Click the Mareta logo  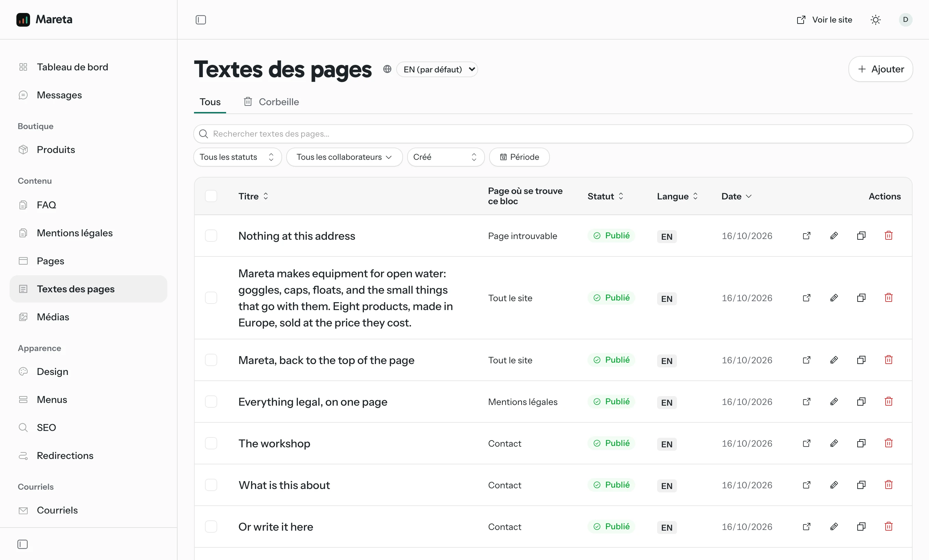pyautogui.click(x=44, y=19)
